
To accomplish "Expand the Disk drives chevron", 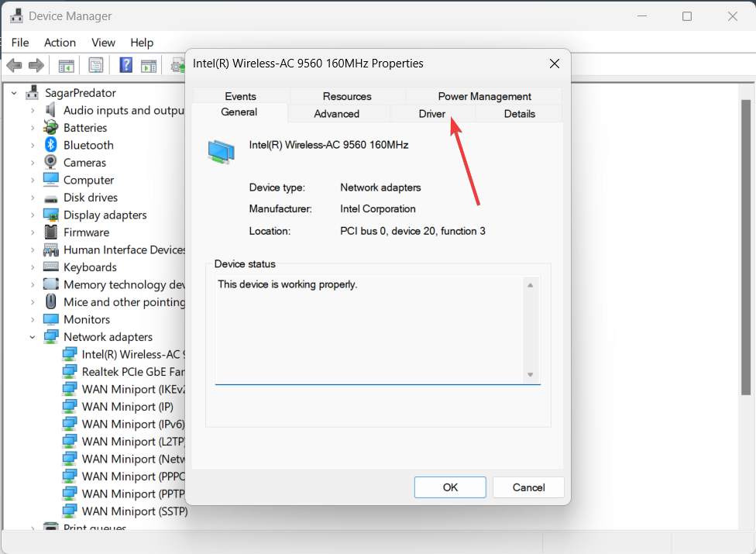I will coord(33,198).
